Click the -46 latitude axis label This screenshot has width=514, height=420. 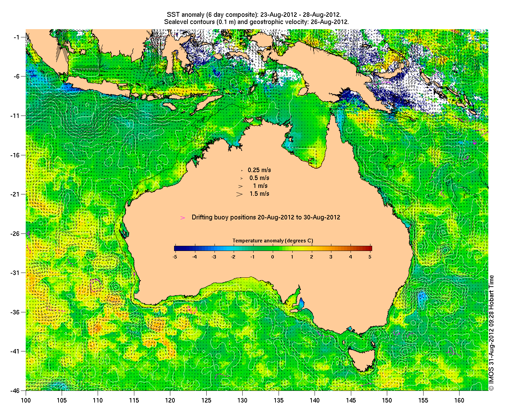coord(15,390)
